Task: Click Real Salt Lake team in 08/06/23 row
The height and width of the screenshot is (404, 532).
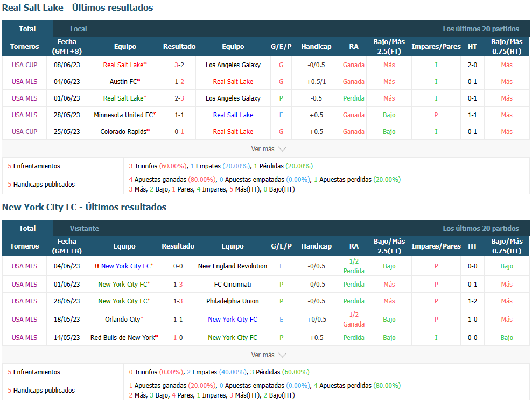Action: (x=123, y=65)
